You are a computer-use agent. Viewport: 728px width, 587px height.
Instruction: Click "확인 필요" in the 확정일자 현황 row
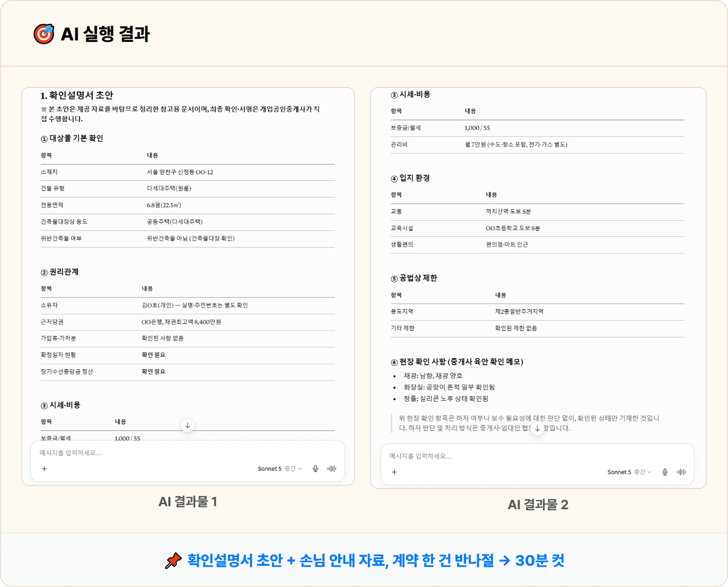click(x=154, y=355)
